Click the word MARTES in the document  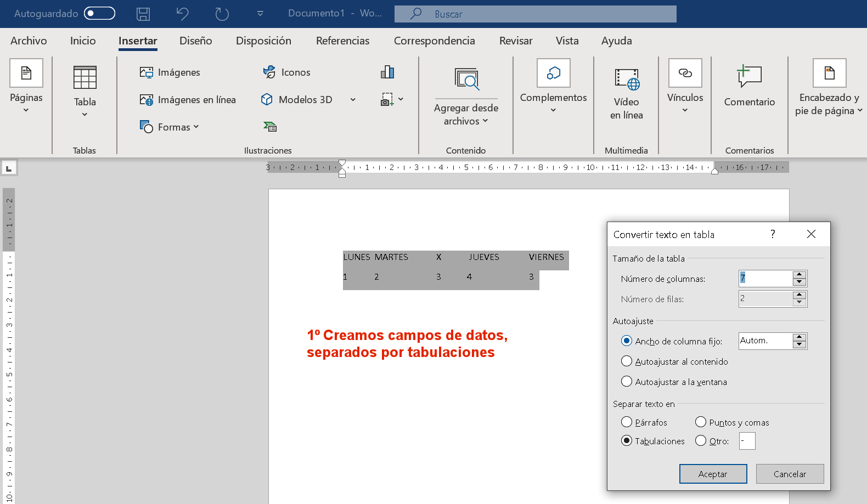click(392, 257)
